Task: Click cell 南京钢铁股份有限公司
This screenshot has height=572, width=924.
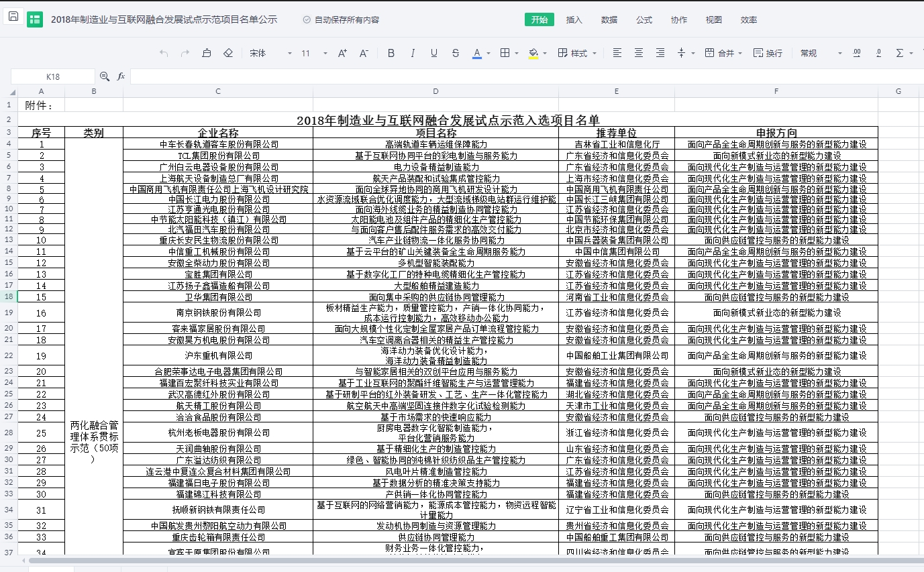Action: point(218,312)
